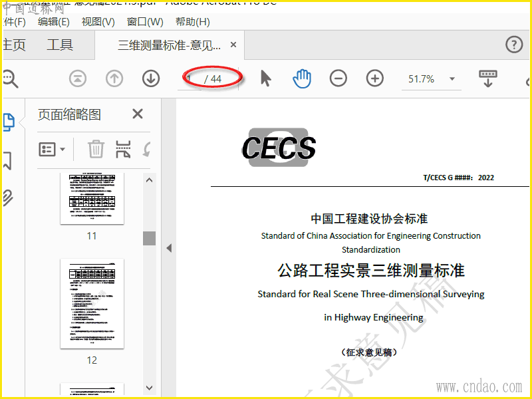
Task: Open the Edit (编辑) menu
Action: [x=54, y=22]
